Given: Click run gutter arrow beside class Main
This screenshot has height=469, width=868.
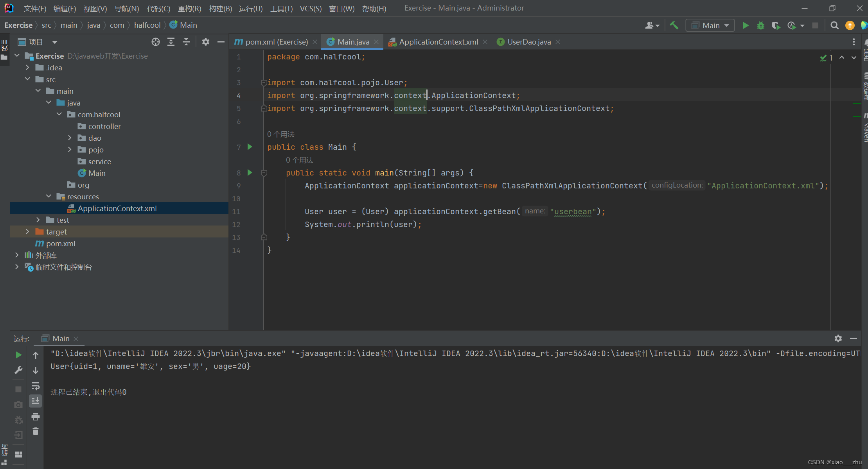Looking at the screenshot, I should 250,147.
